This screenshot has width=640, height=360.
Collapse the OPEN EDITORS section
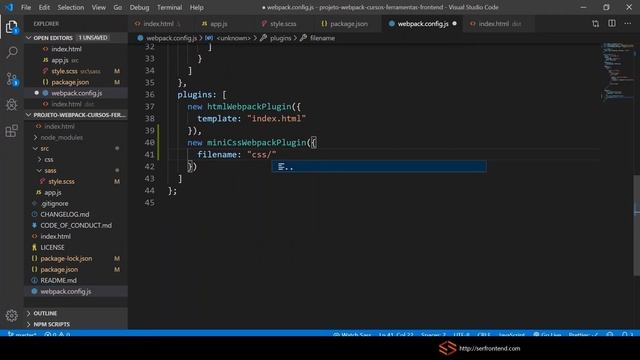coord(76,38)
